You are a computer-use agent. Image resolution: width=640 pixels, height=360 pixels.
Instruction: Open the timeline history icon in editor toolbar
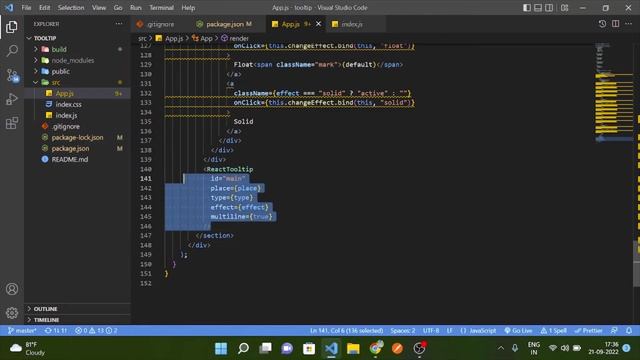click(602, 24)
